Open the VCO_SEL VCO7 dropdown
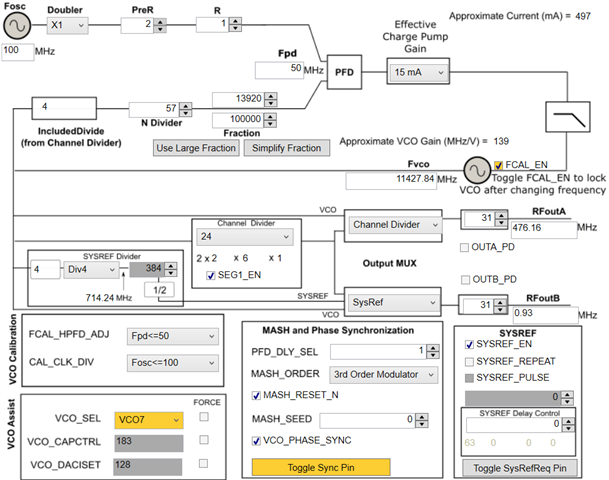 [x=149, y=420]
